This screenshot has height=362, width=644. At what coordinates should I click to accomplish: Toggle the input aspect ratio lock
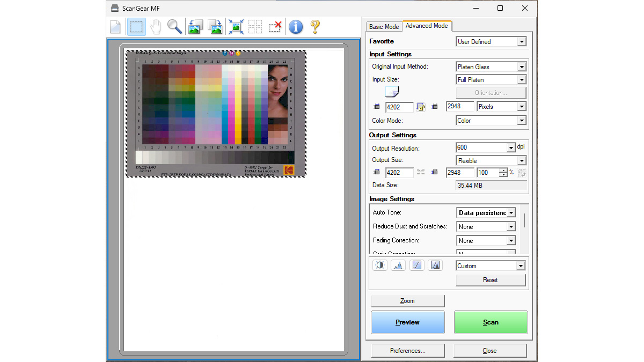[421, 107]
